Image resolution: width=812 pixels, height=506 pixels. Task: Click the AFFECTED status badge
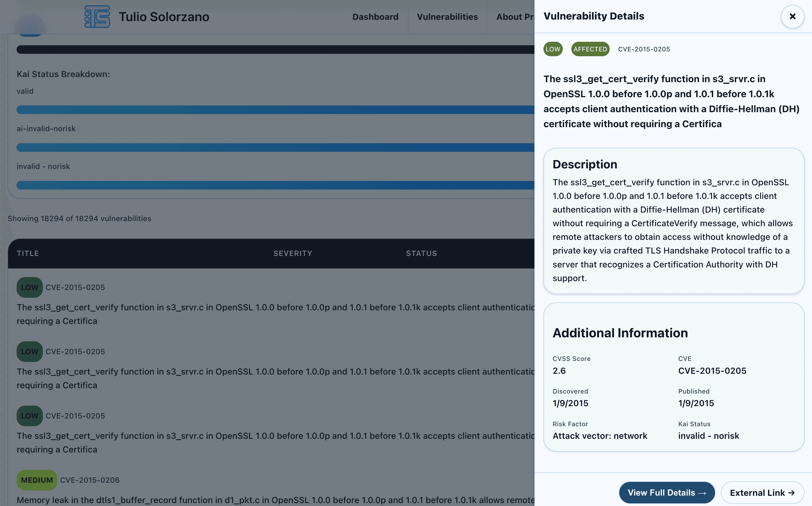point(590,49)
